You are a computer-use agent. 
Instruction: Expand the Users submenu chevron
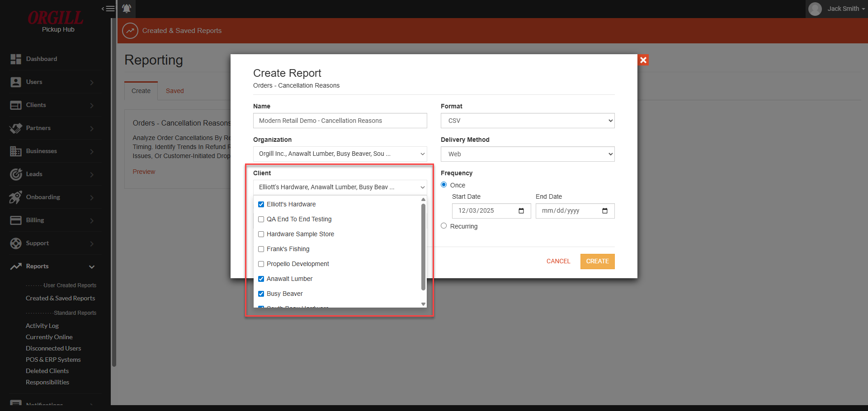pos(92,83)
